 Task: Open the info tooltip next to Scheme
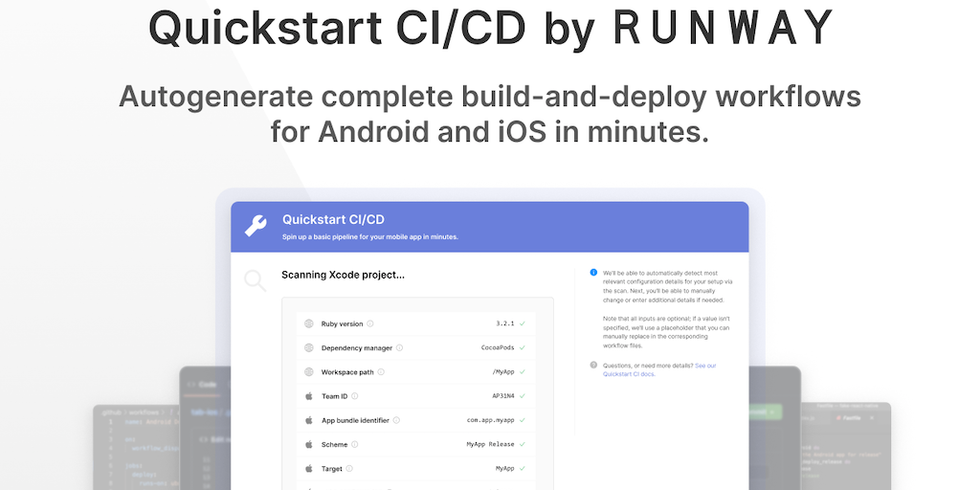(354, 444)
